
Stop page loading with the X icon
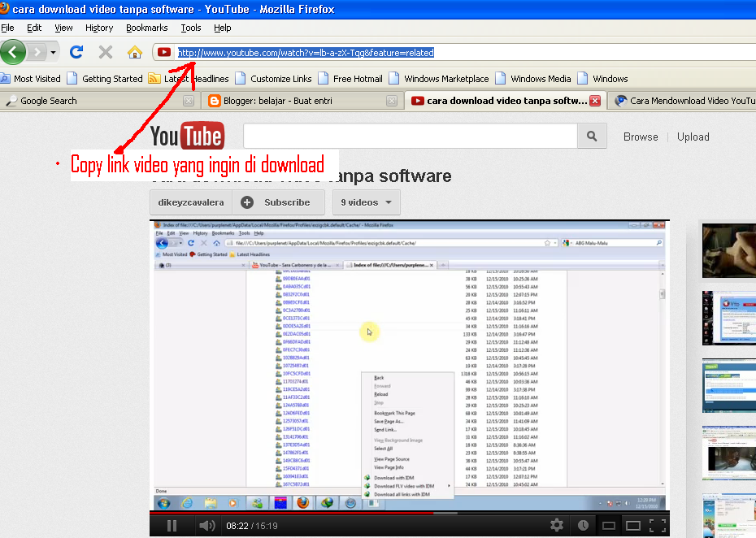pos(105,51)
